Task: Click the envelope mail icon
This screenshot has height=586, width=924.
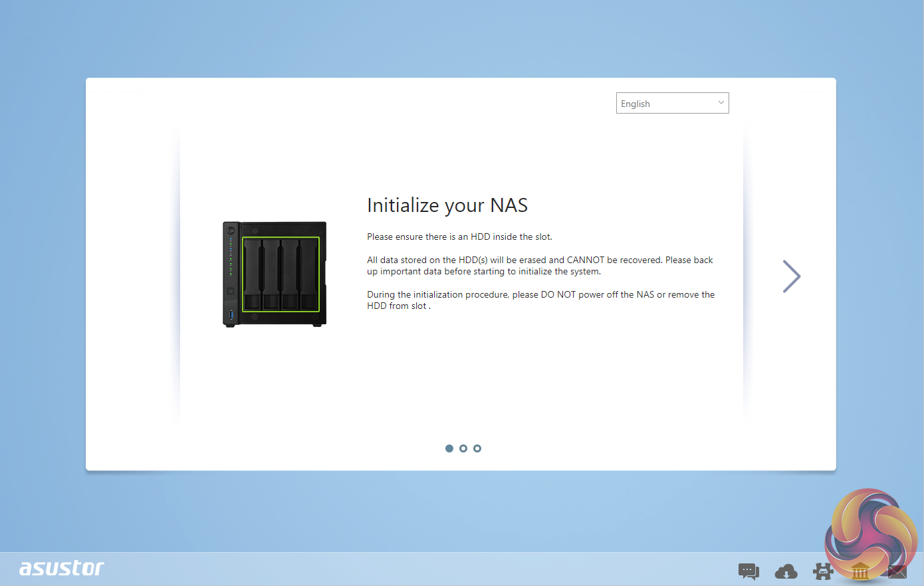Action: 897,571
